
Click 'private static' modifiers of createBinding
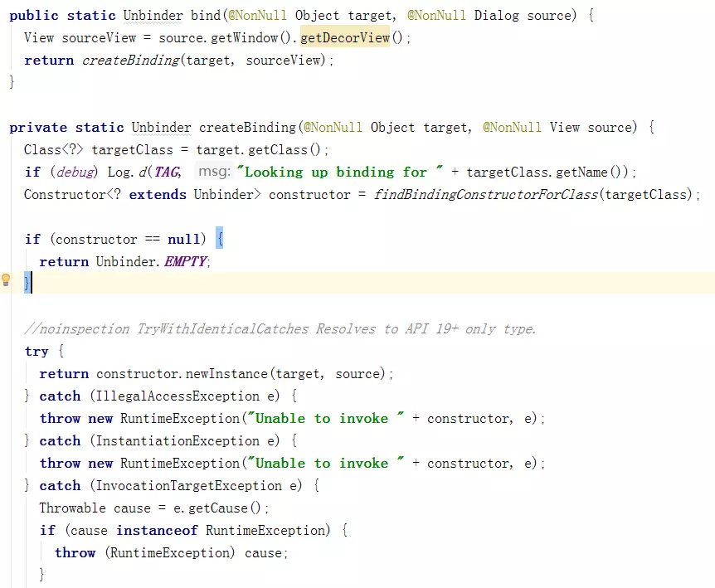coord(66,127)
